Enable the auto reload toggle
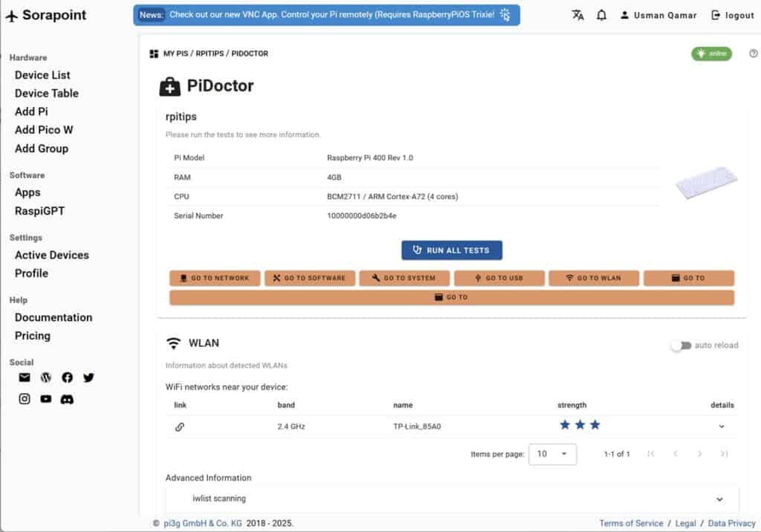This screenshot has width=761, height=532. [x=680, y=346]
